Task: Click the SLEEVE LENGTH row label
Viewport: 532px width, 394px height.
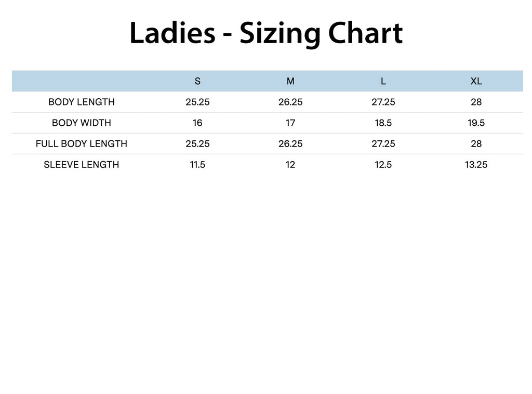Action: coord(82,164)
